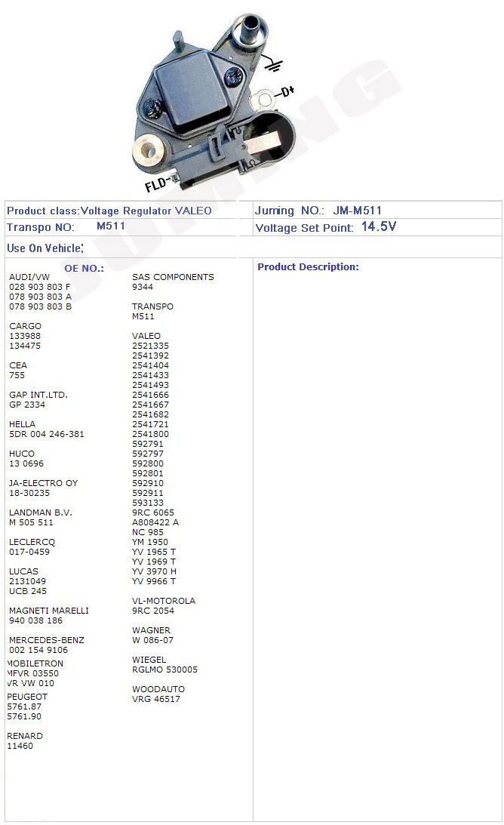Click VALEO number YV 3970 H

pyautogui.click(x=154, y=571)
